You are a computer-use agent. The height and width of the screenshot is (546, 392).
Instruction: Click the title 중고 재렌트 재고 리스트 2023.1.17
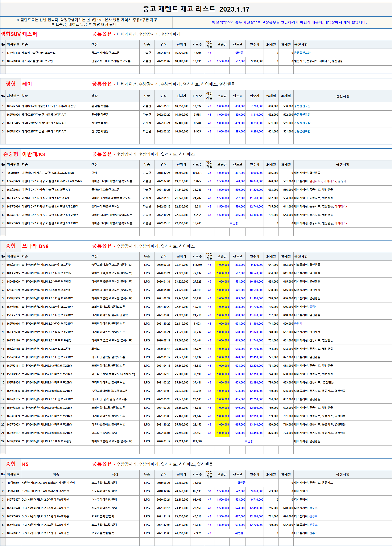(196, 9)
